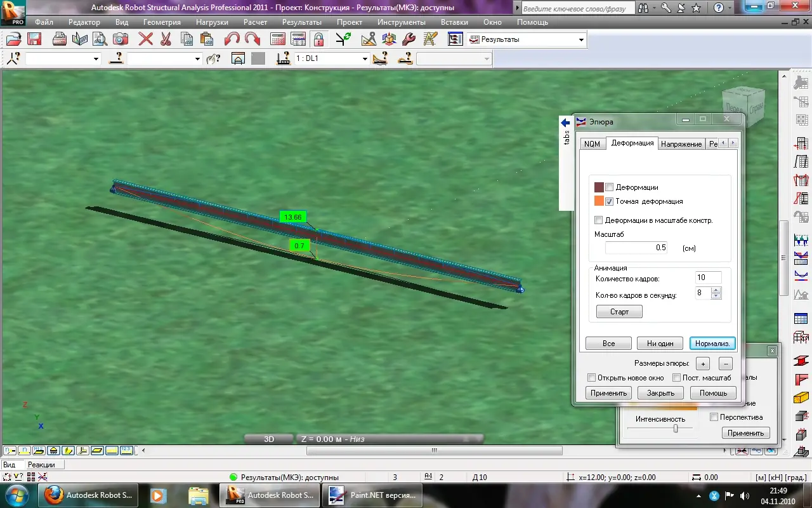Click the paste clipboard icon
The width and height of the screenshot is (812, 508).
click(207, 39)
